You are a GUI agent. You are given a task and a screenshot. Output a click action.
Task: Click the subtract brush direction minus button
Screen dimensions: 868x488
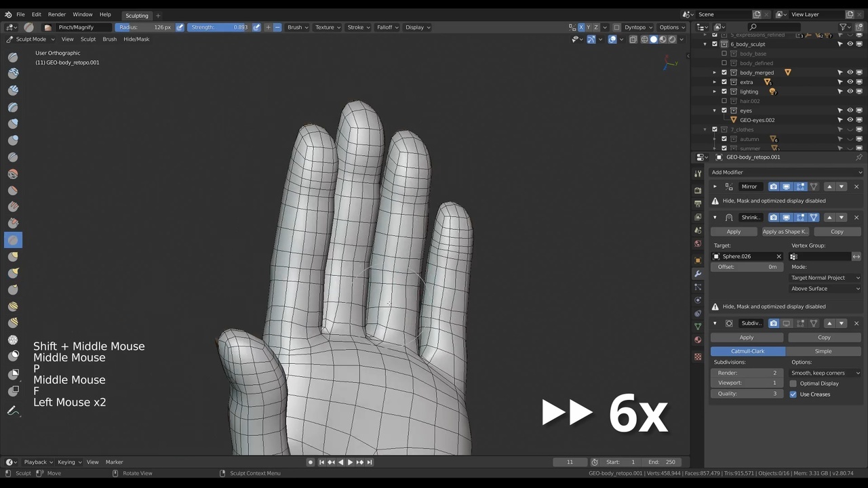[277, 27]
